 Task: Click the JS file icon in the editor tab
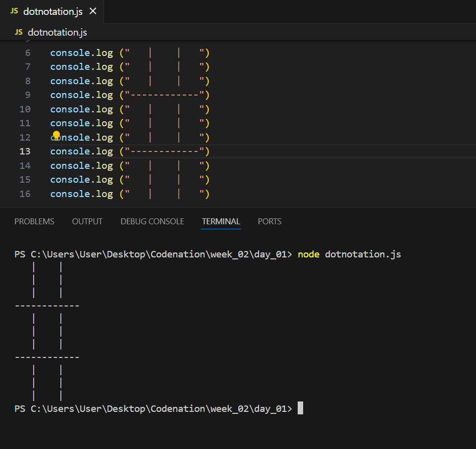14,11
